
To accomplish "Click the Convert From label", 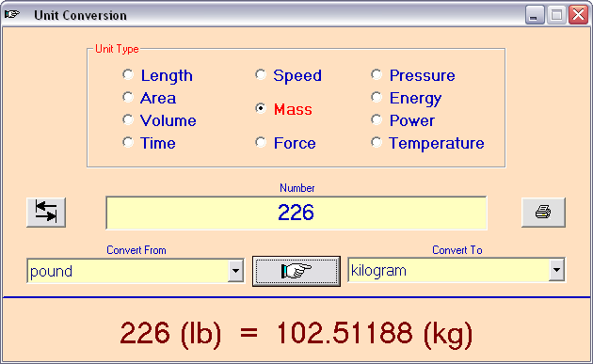I will pos(136,250).
